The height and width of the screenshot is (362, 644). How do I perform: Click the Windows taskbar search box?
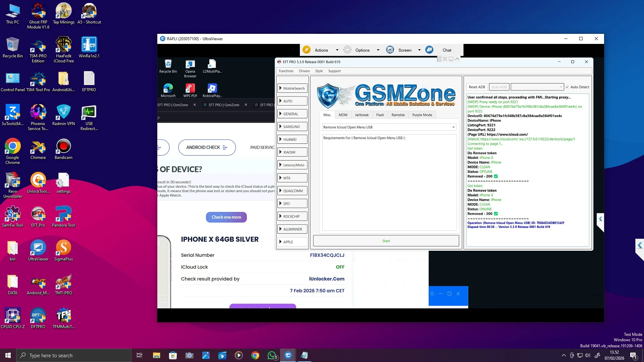tap(74, 355)
